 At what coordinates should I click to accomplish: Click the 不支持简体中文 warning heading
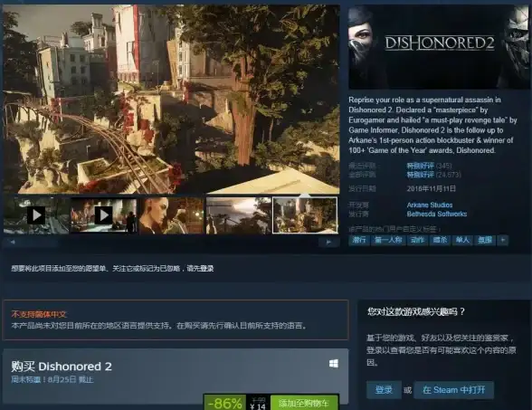[x=39, y=314]
